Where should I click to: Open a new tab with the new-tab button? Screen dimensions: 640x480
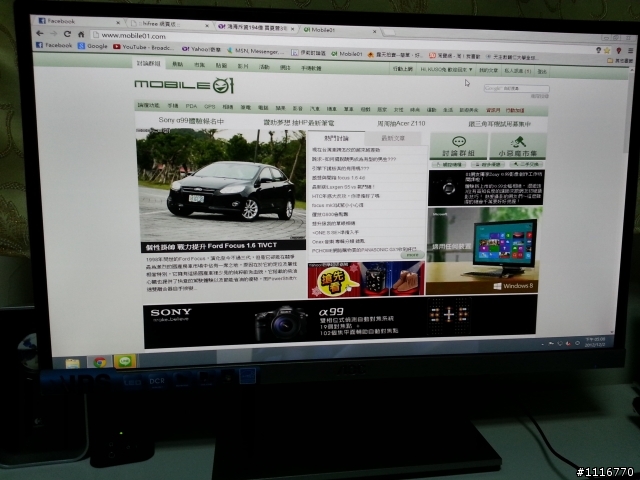click(389, 32)
